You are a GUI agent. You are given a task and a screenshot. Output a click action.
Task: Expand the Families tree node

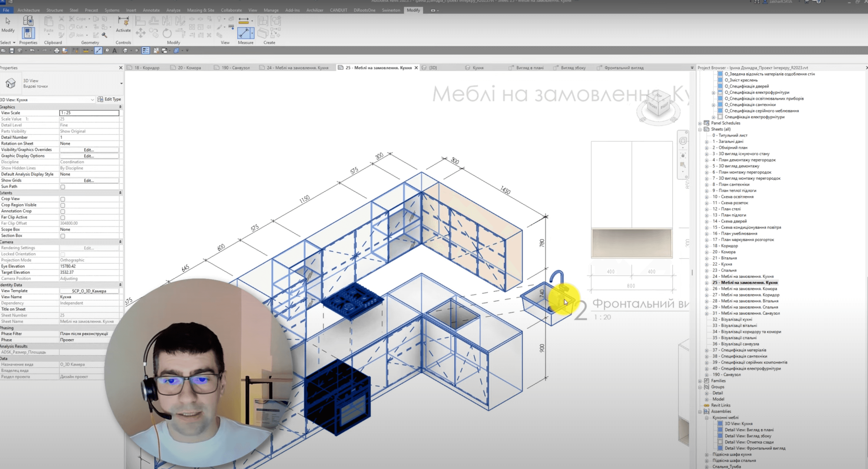point(700,381)
